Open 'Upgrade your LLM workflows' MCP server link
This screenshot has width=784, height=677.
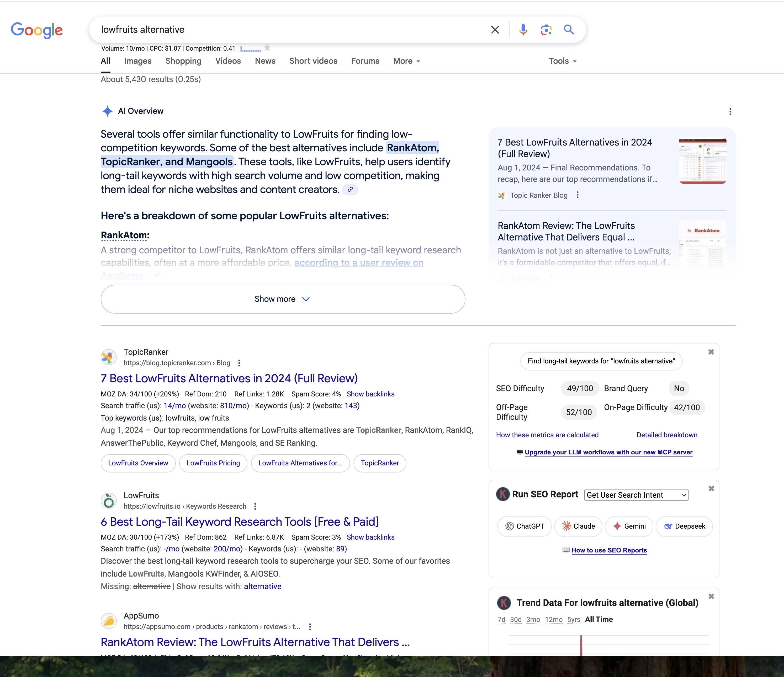point(608,452)
